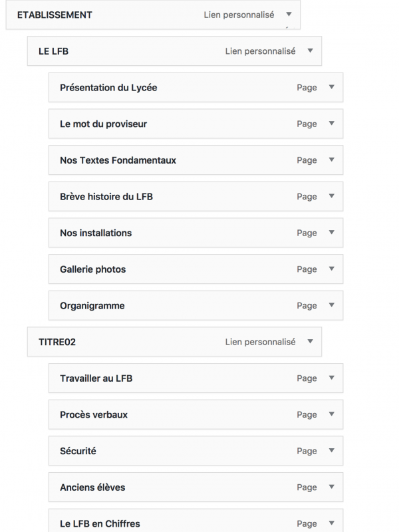Viewport: 399px width, 532px height.
Task: Toggle Nos Textes Fondamentaux dropdown arrow
Action: click(x=331, y=160)
